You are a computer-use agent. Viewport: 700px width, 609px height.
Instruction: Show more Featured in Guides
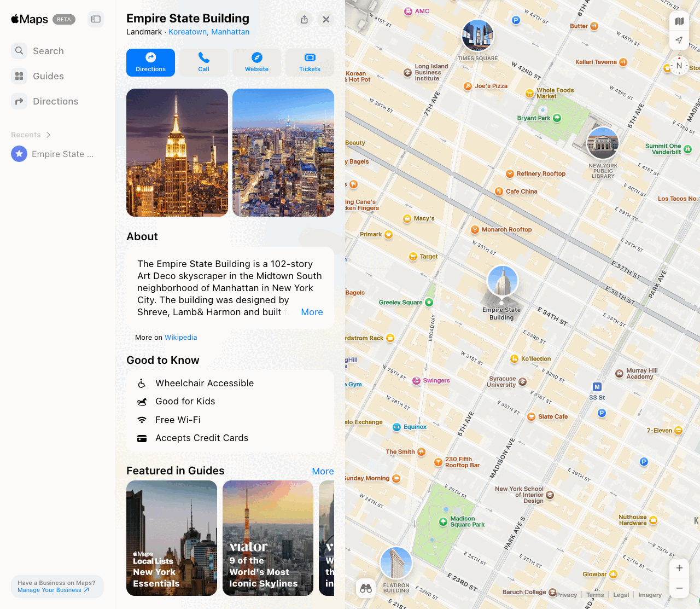pos(323,471)
